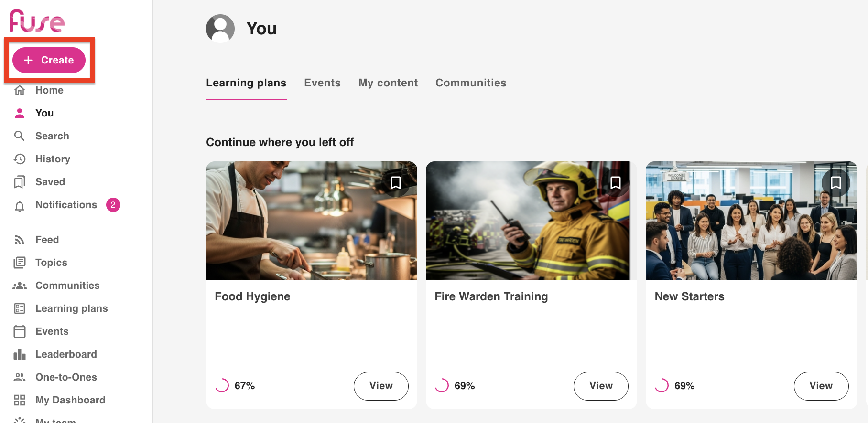Image resolution: width=868 pixels, height=423 pixels.
Task: Switch to the Events tab
Action: [322, 83]
